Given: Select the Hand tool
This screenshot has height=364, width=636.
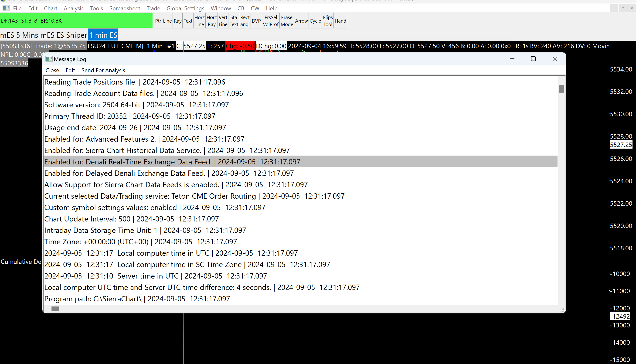Looking at the screenshot, I should tap(340, 21).
